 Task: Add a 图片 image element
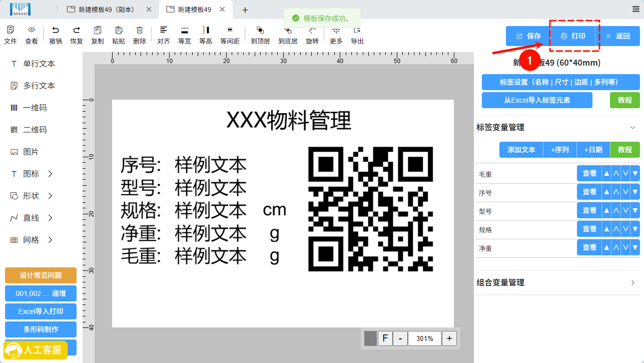(x=25, y=152)
